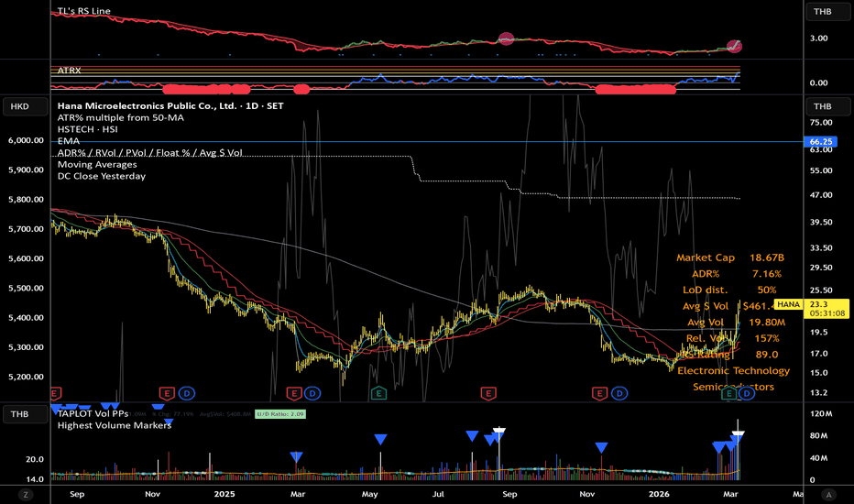Select the DC Close Yesterday legend
Image resolution: width=854 pixels, height=504 pixels.
102,176
